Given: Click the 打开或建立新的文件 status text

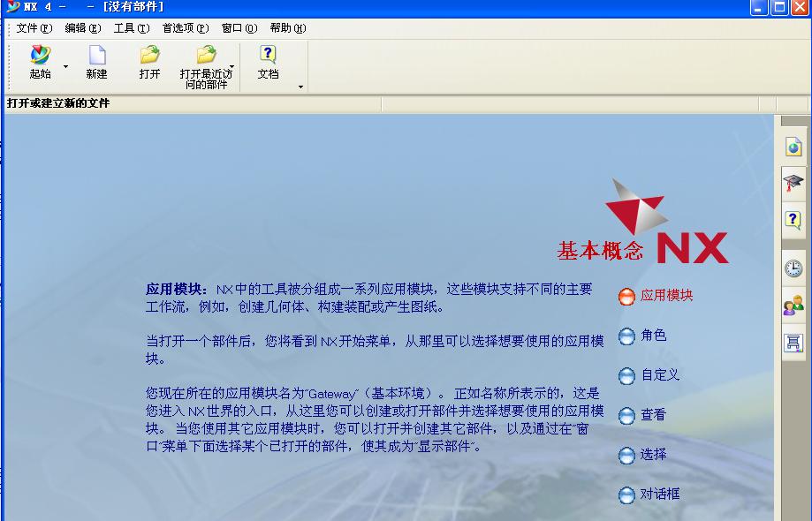Looking at the screenshot, I should (58, 103).
